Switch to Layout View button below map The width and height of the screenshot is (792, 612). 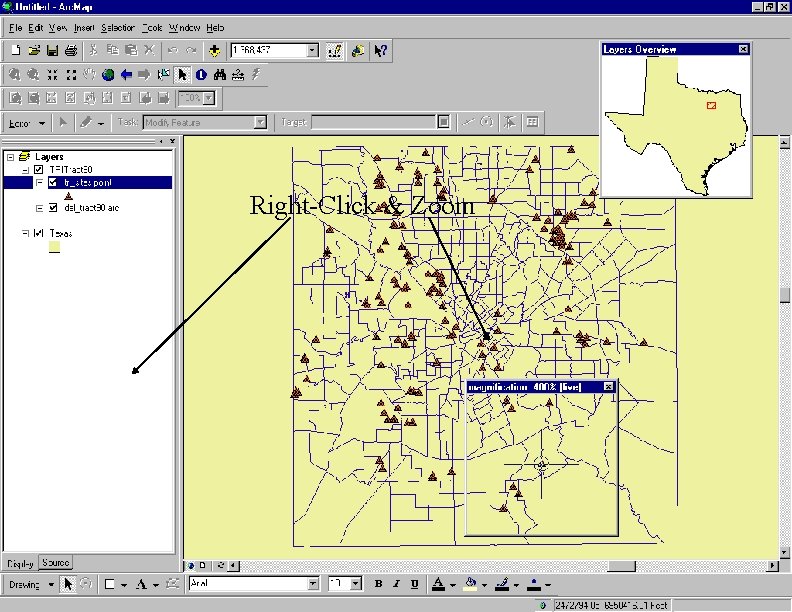click(203, 566)
